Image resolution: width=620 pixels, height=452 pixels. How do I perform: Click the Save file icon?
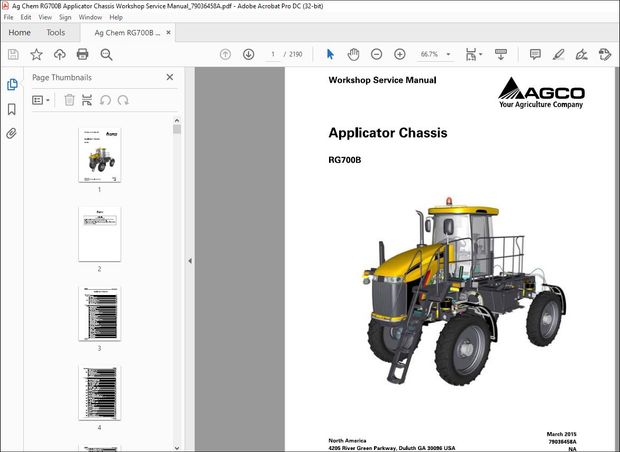[13, 54]
